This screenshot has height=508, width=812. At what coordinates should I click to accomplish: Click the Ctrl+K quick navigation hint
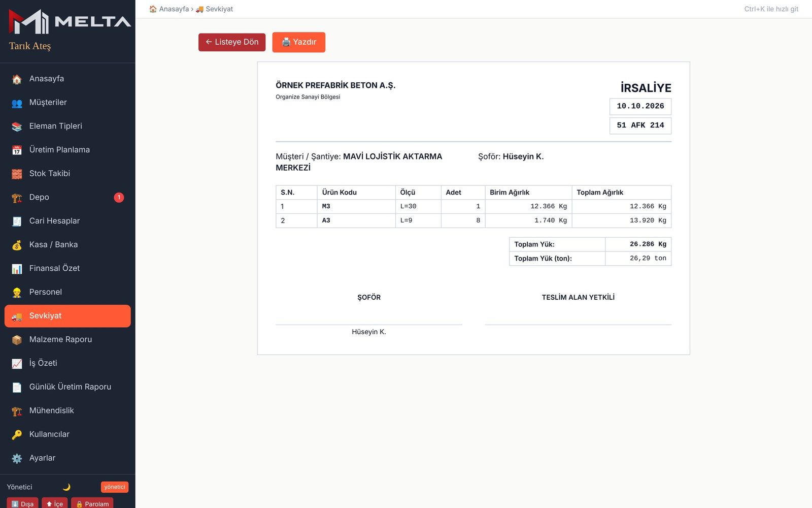tap(771, 9)
